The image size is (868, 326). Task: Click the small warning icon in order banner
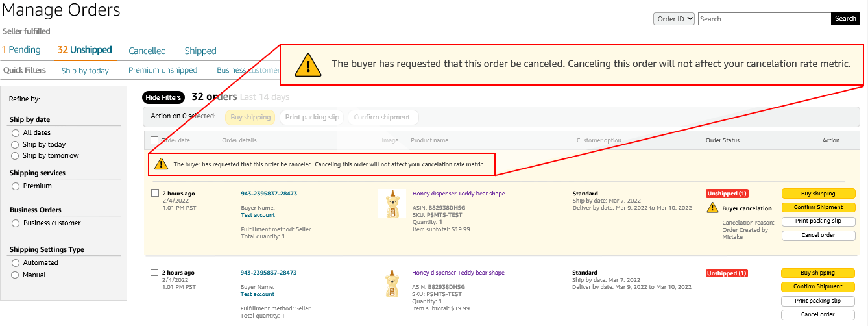coord(161,164)
